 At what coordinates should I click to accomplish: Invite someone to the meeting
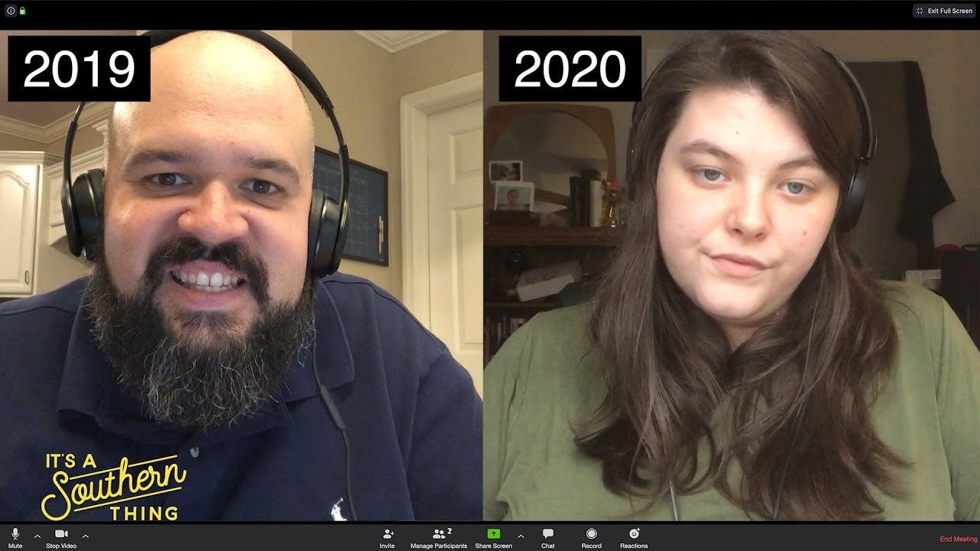(x=389, y=538)
